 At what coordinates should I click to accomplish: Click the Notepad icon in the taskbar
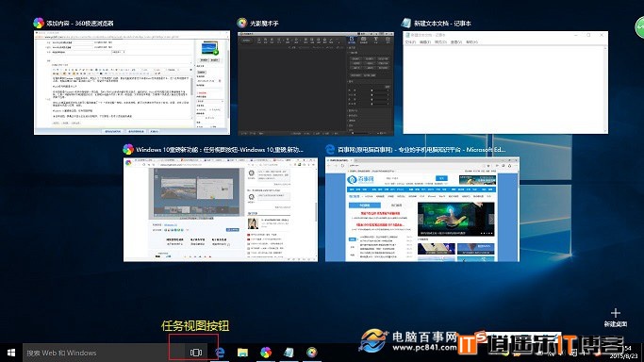tap(289, 353)
